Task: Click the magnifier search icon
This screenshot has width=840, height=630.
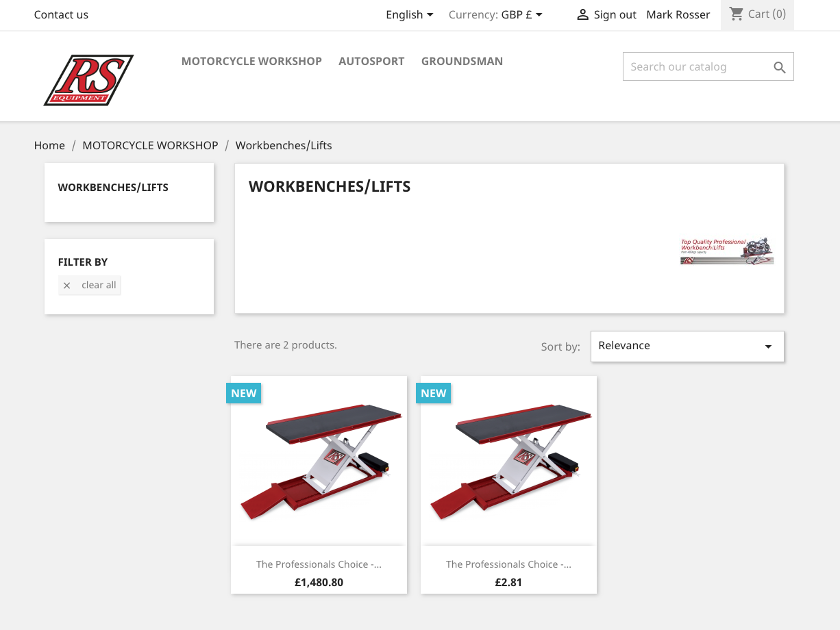Action: click(x=780, y=67)
